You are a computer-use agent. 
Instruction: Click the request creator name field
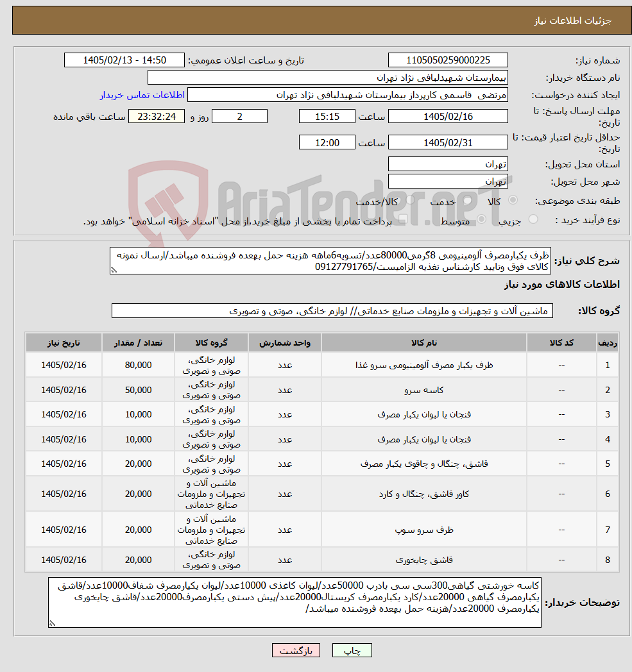pos(348,95)
